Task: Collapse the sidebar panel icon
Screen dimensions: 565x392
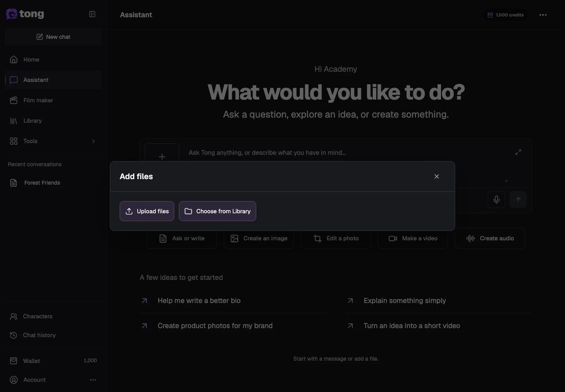Action: pos(92,14)
